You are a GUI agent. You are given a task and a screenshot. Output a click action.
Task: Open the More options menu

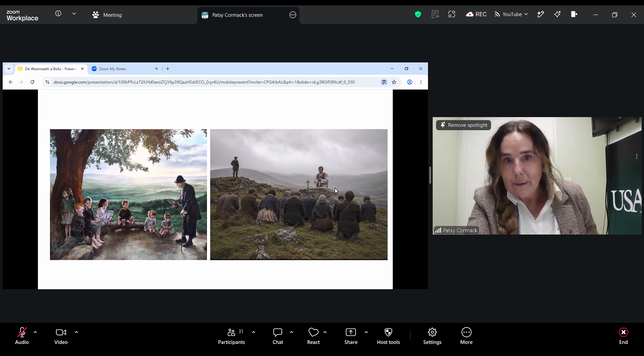[x=466, y=336]
